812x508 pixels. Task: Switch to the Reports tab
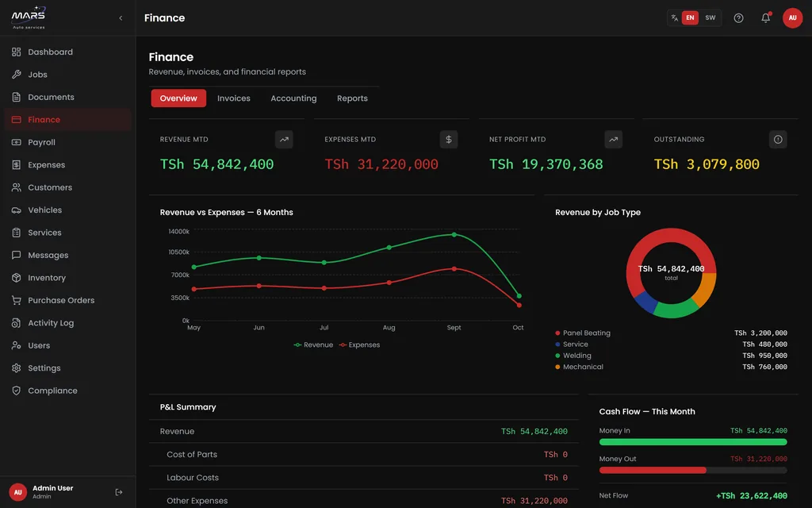[x=352, y=98]
